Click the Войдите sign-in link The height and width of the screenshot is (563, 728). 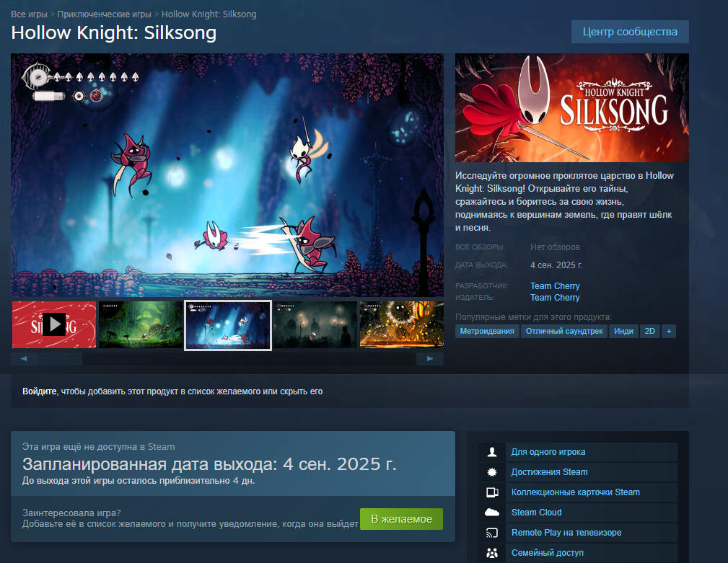[40, 391]
